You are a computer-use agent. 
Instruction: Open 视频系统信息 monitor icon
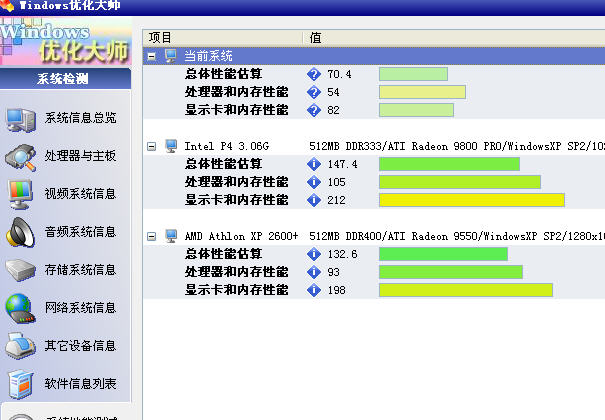pyautogui.click(x=21, y=194)
